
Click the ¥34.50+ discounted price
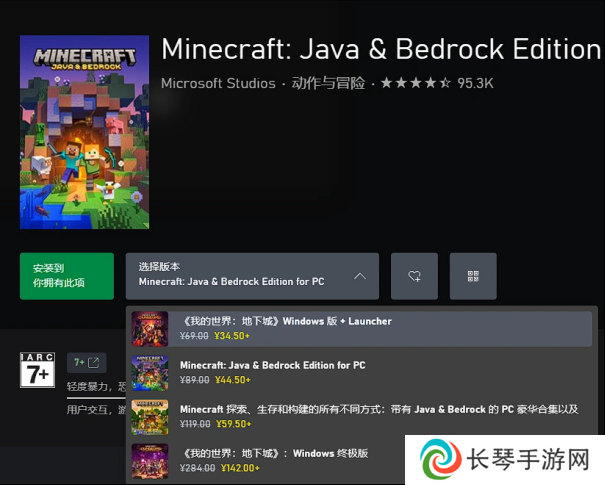point(232,336)
